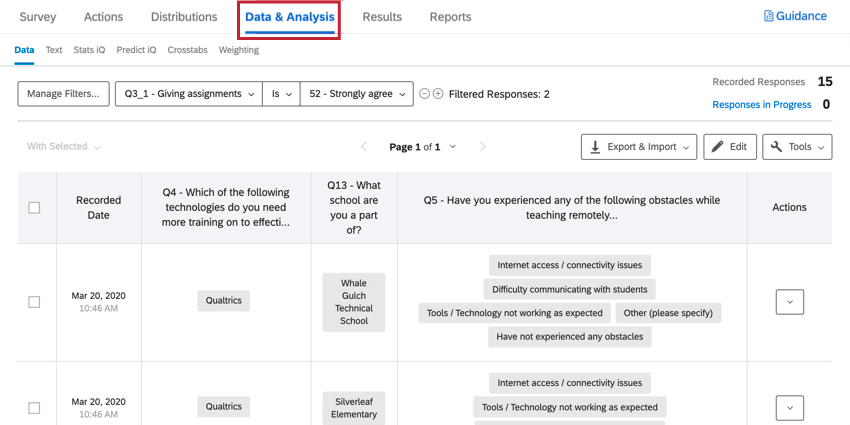The width and height of the screenshot is (850, 425).
Task: Open the '52 - Strongly agree' dropdown
Action: [357, 94]
